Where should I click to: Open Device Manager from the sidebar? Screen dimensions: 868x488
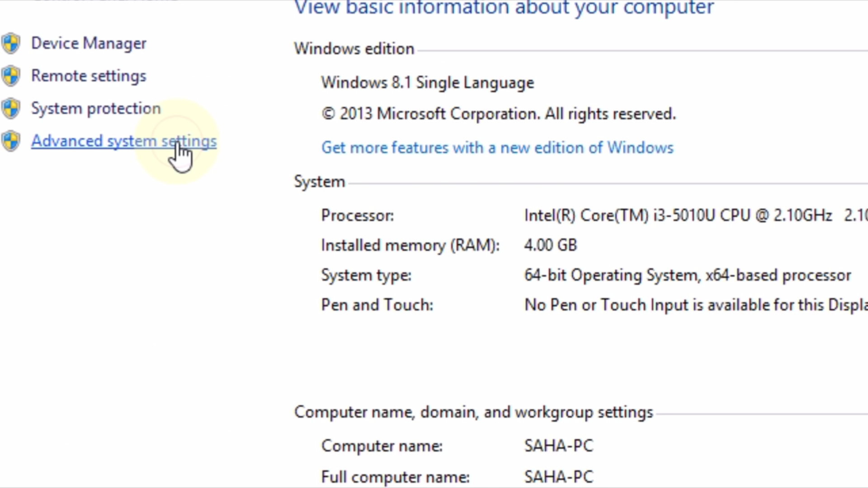click(x=89, y=43)
